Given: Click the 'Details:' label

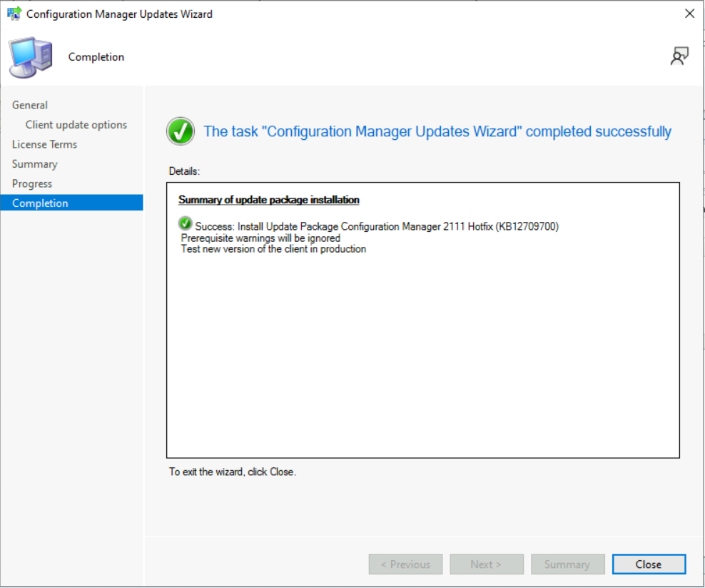Looking at the screenshot, I should [x=184, y=171].
